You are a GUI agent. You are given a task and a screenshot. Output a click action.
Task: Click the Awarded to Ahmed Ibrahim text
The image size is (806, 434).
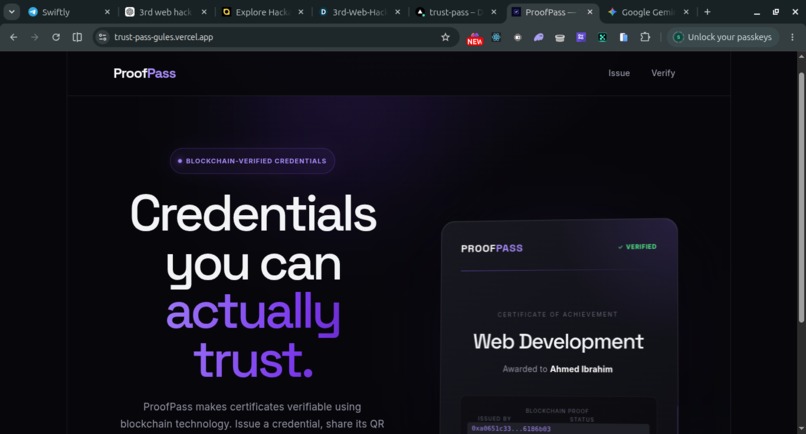(x=558, y=369)
